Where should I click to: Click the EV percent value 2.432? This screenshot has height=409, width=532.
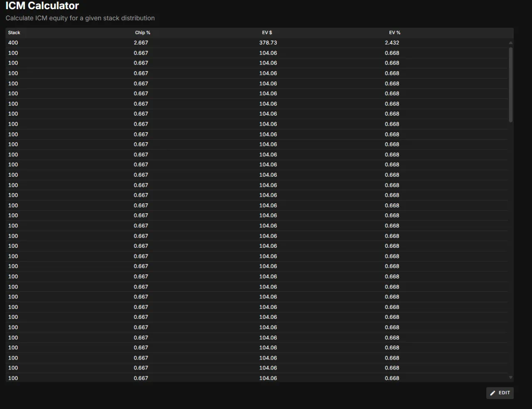392,43
